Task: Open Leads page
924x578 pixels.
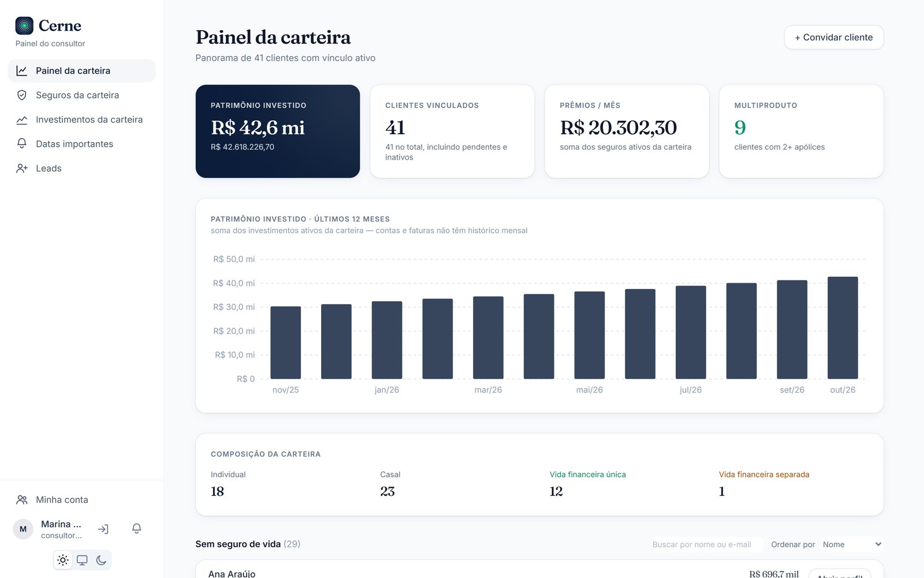Action: 81,168
